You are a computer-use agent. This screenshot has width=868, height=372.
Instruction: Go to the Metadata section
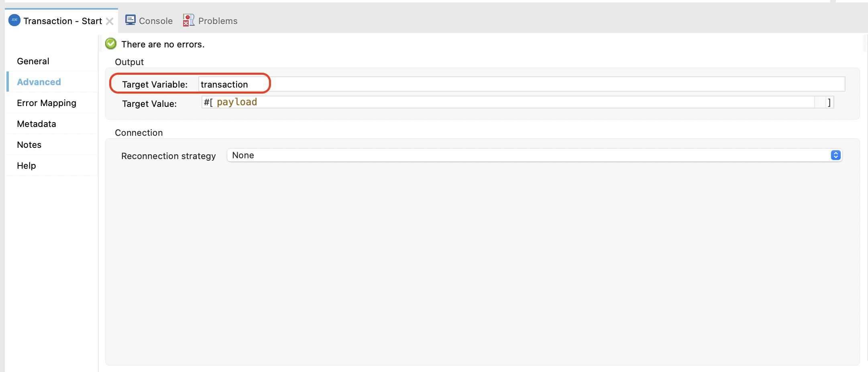tap(37, 124)
